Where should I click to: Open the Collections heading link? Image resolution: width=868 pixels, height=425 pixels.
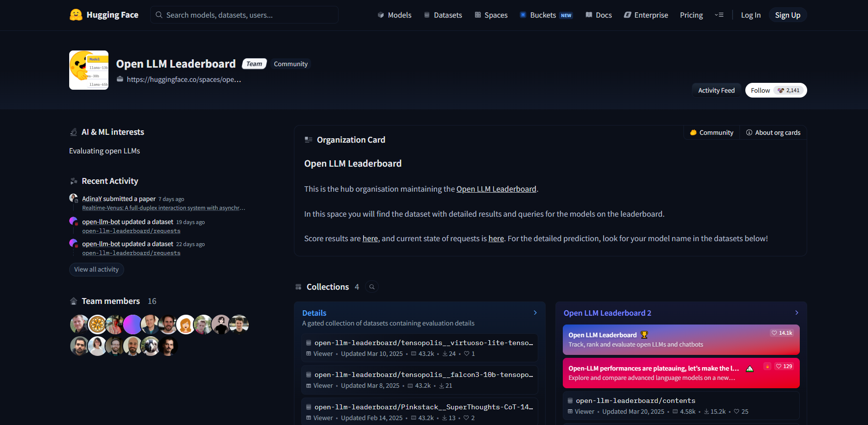pyautogui.click(x=328, y=287)
